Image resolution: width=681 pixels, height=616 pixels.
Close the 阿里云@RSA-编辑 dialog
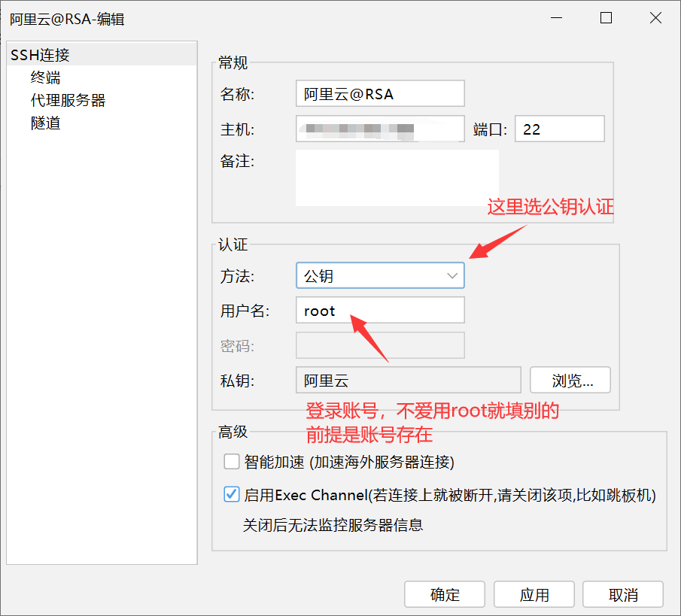(x=655, y=18)
